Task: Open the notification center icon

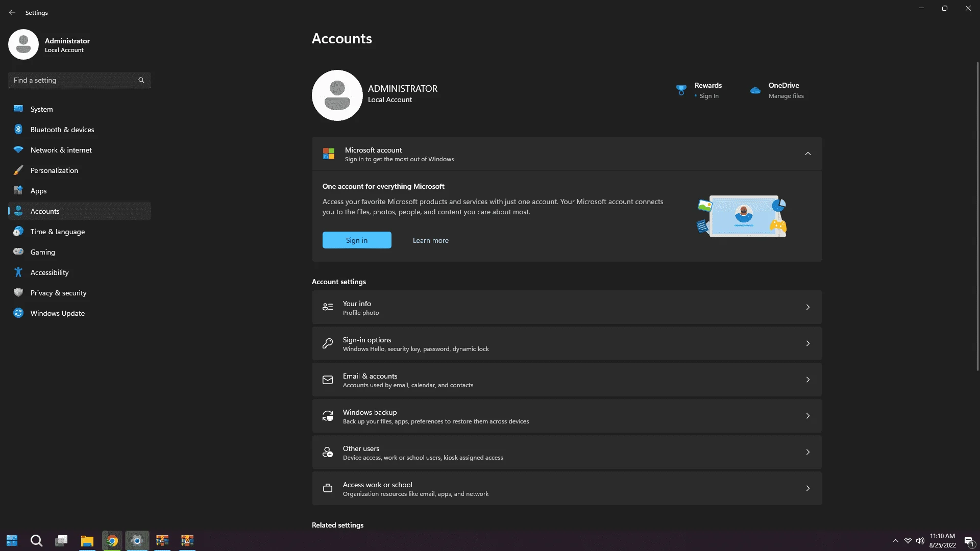Action: [x=969, y=541]
